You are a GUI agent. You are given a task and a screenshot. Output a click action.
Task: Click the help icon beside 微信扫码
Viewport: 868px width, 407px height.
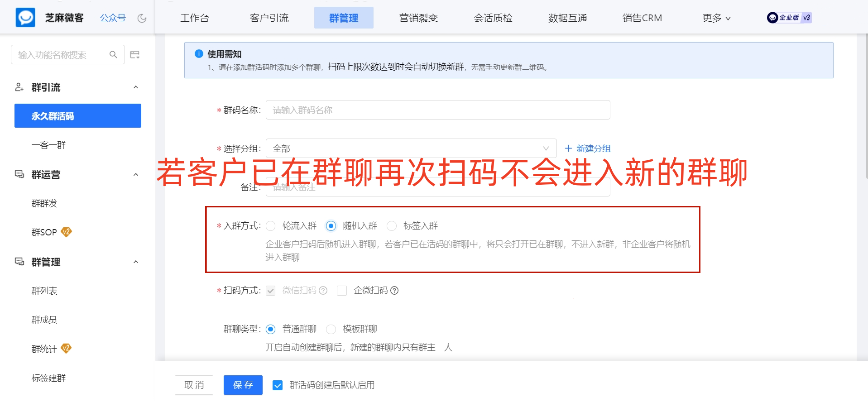pos(323,290)
